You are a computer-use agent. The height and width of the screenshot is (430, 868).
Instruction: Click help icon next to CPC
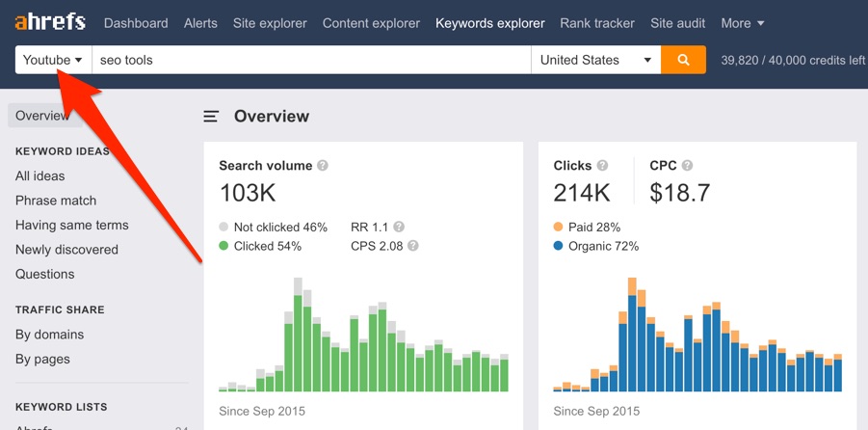(x=687, y=166)
